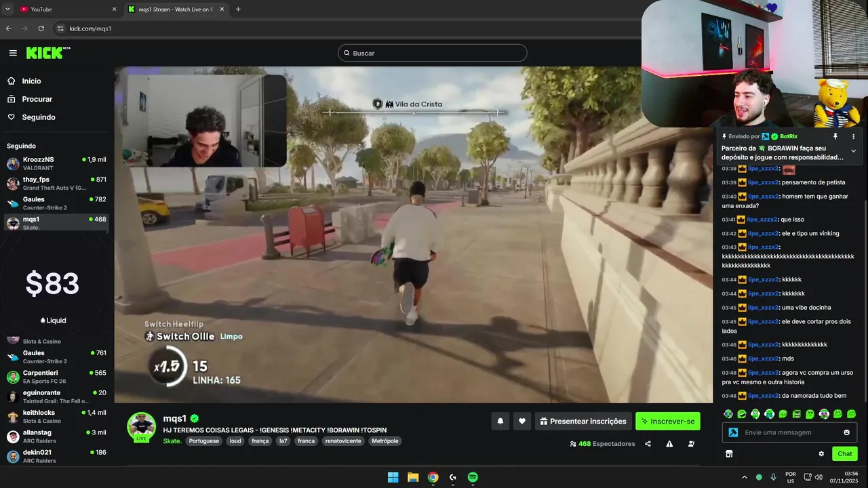Open the tab search dropdown arrow
868x488 pixels.
(x=7, y=9)
